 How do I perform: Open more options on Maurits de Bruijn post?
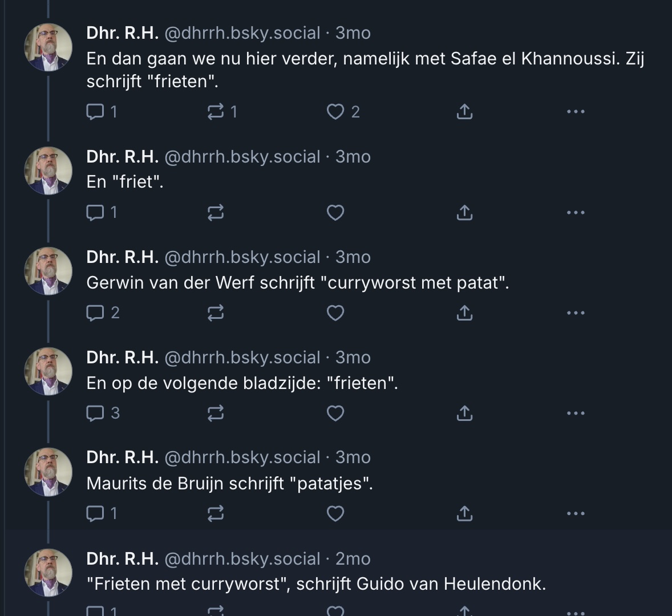pos(576,514)
